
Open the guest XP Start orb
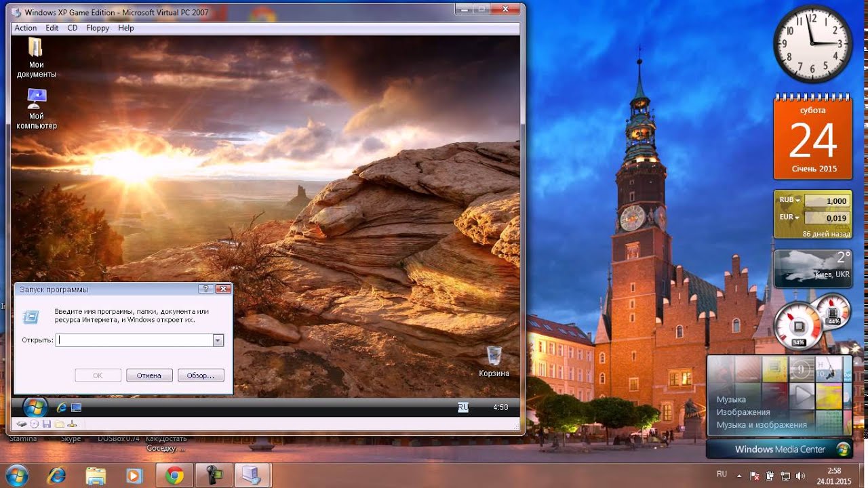[x=35, y=407]
